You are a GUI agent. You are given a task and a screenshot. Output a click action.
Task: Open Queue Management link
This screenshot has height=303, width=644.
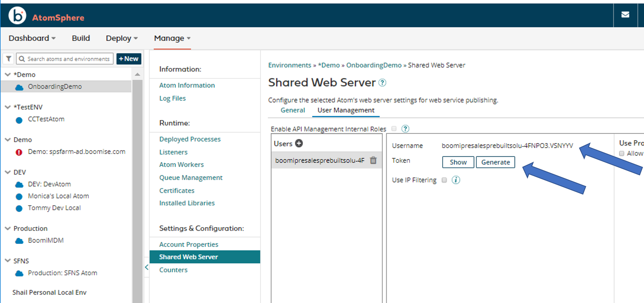191,177
